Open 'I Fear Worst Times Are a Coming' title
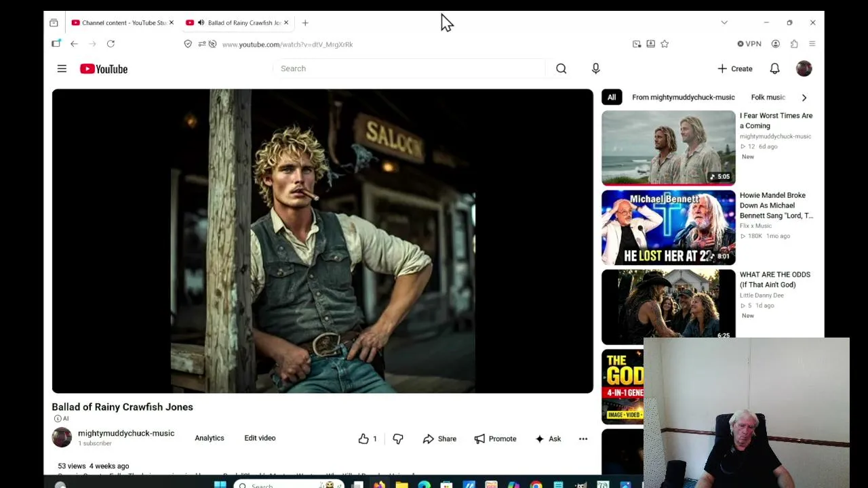Screen dimensions: 868x488 coord(776,121)
